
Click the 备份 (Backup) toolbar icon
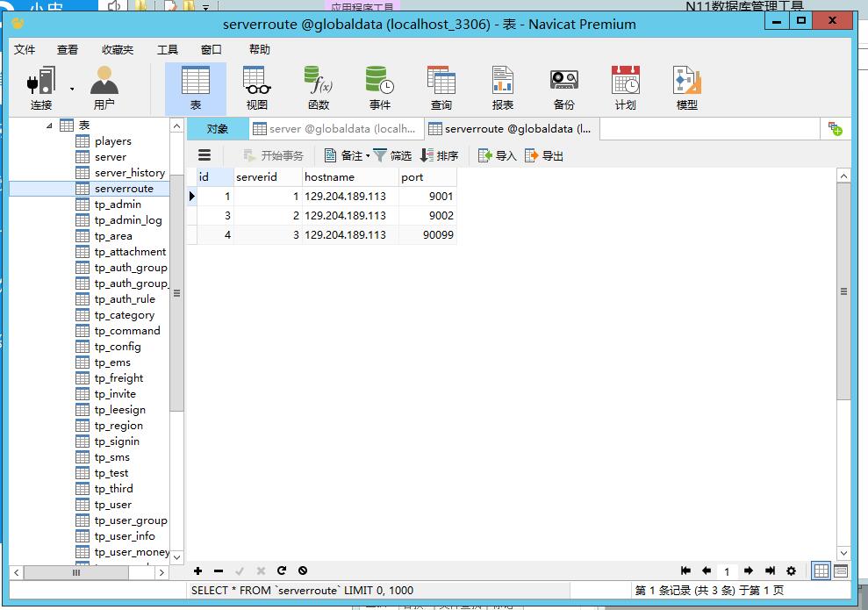(563, 88)
